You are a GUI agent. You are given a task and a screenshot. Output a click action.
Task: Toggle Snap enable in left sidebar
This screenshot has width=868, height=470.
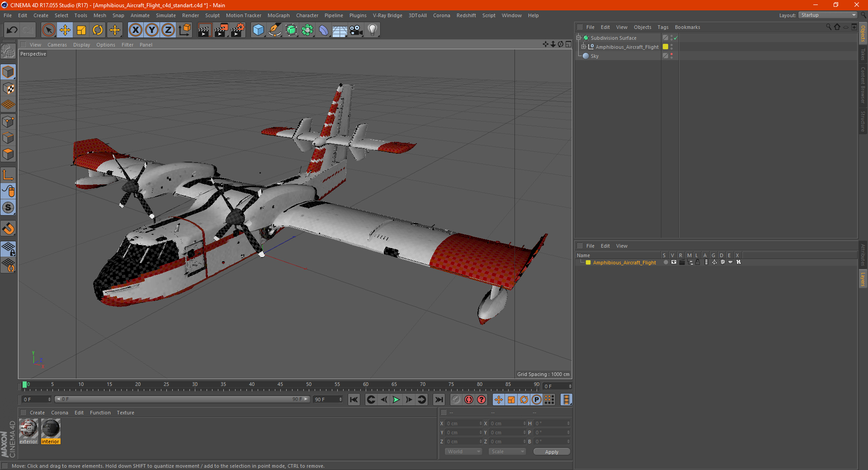(8, 229)
